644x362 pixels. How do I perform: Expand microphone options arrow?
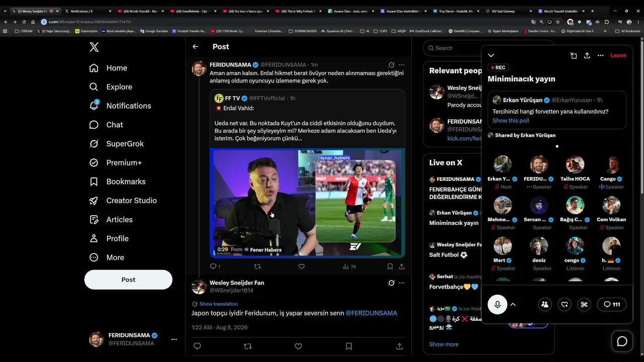pos(513,304)
